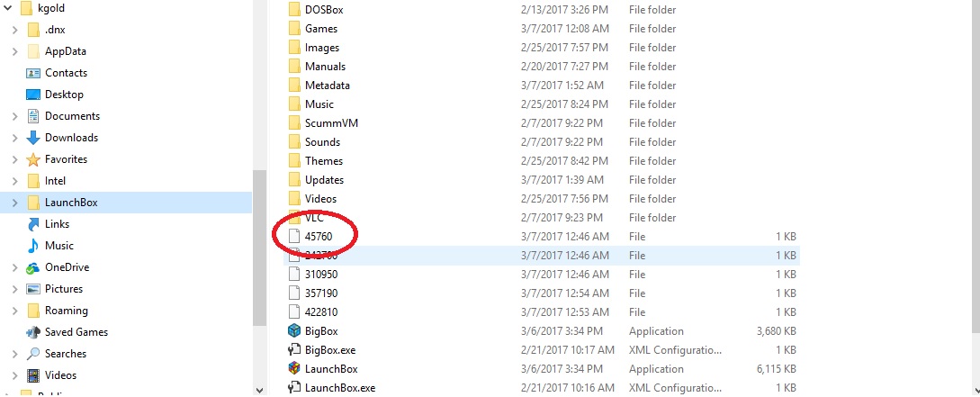Viewport: 980px width, 397px height.
Task: Expand the LaunchBox folder in navigation pane
Action: tap(15, 203)
